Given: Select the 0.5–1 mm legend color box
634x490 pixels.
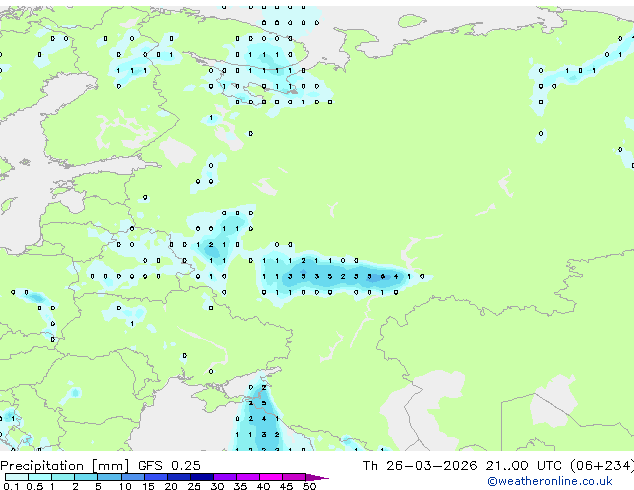Looking at the screenshot, I should [40, 477].
